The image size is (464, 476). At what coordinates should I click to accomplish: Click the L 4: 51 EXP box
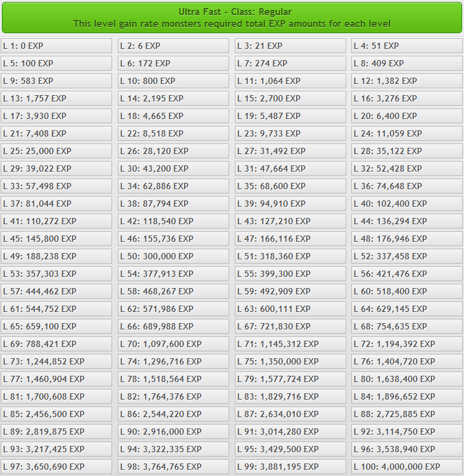(x=407, y=46)
